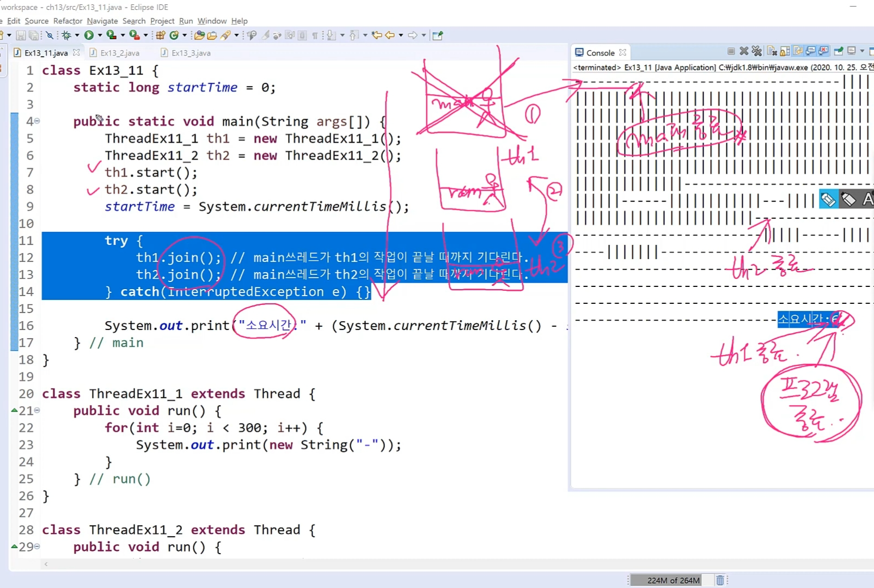Click the Skip All Breakpoints icon
This screenshot has height=588, width=874.
[50, 35]
